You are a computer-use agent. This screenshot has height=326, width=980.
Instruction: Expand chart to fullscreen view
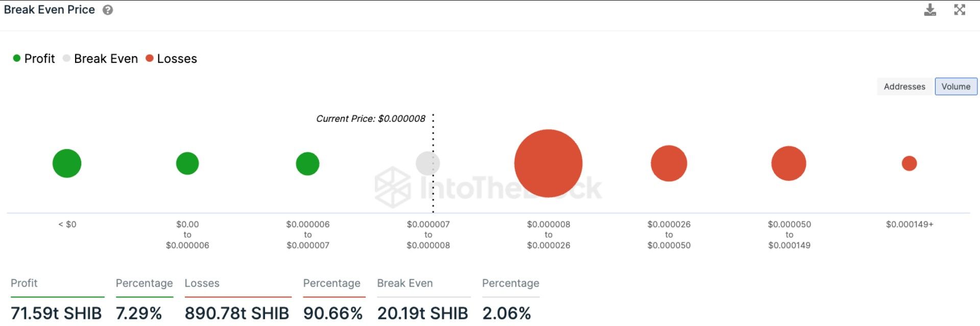[x=960, y=10]
